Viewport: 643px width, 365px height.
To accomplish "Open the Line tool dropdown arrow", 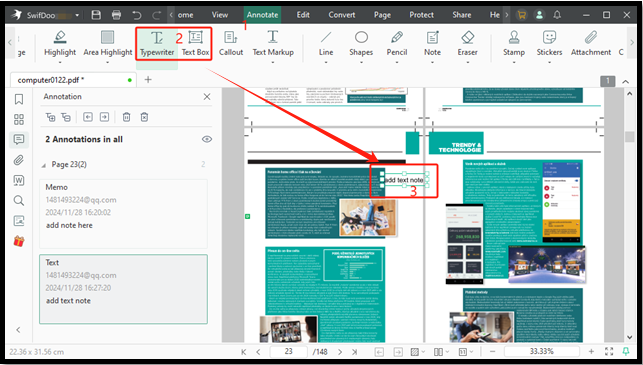I will [326, 62].
